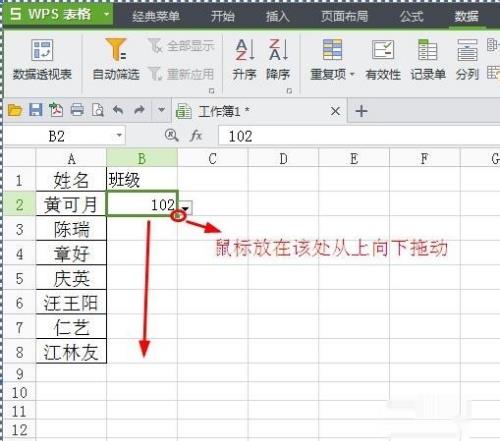The width and height of the screenshot is (500, 441).
Task: Open Duplicates (重复项) tool
Action: click(332, 59)
